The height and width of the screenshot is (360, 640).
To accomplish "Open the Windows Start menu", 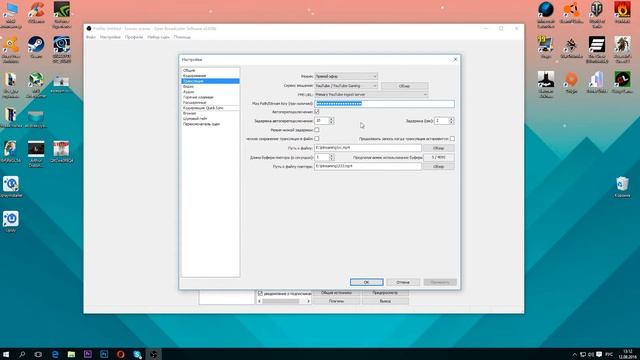I will (x=6, y=354).
